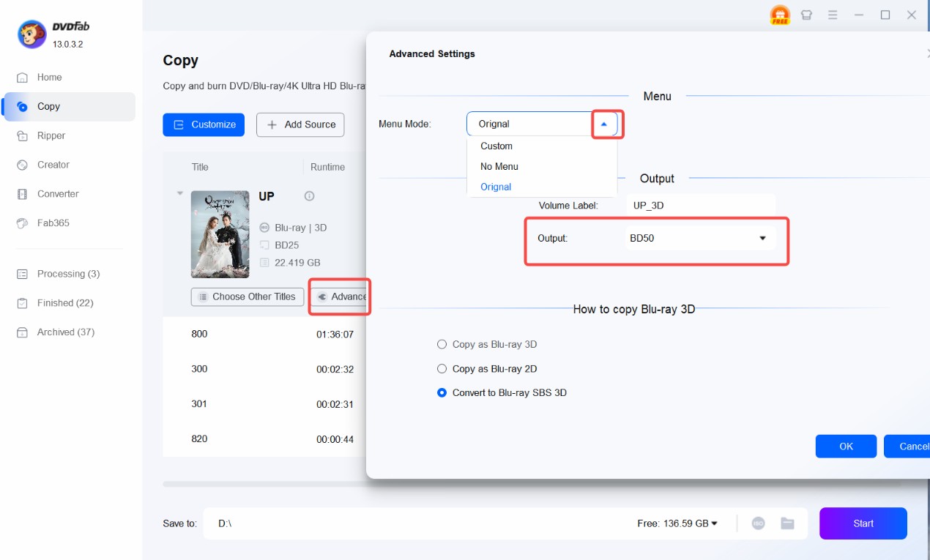Image resolution: width=930 pixels, height=560 pixels.
Task: Click the info icon next to UP
Action: coord(309,196)
